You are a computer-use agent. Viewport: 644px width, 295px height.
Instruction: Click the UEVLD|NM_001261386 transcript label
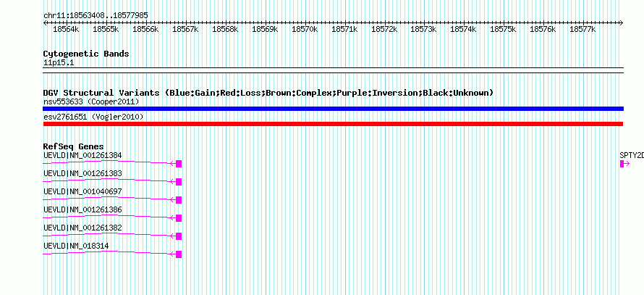[x=82, y=209]
